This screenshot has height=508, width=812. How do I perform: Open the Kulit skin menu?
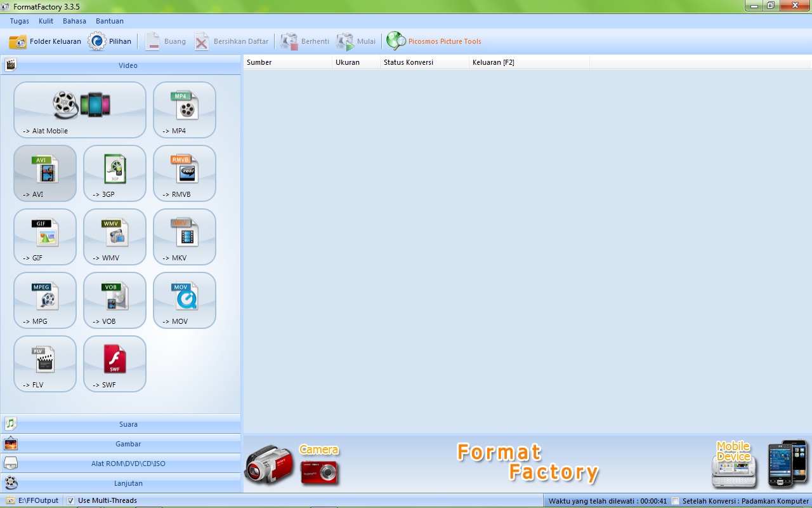click(x=46, y=21)
